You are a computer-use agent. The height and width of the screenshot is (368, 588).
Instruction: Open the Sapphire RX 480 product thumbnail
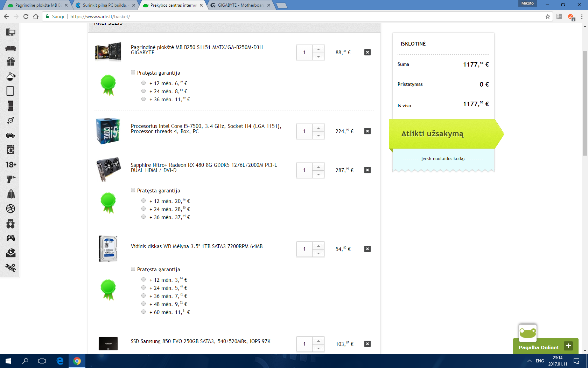tap(108, 169)
